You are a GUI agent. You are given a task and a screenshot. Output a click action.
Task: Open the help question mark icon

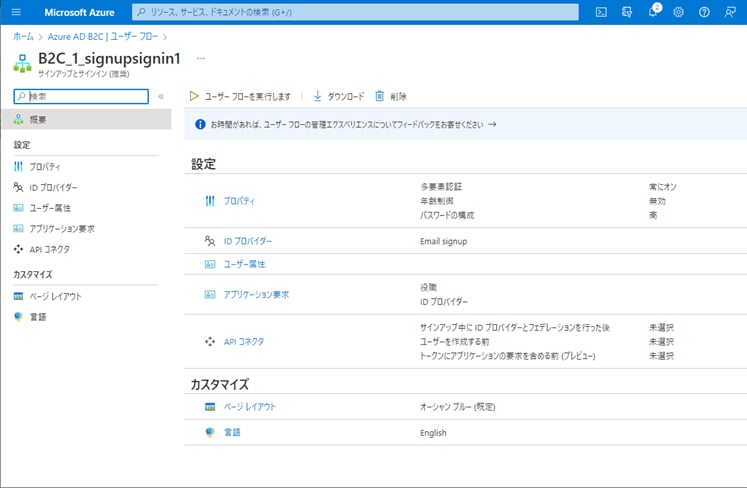pyautogui.click(x=704, y=12)
